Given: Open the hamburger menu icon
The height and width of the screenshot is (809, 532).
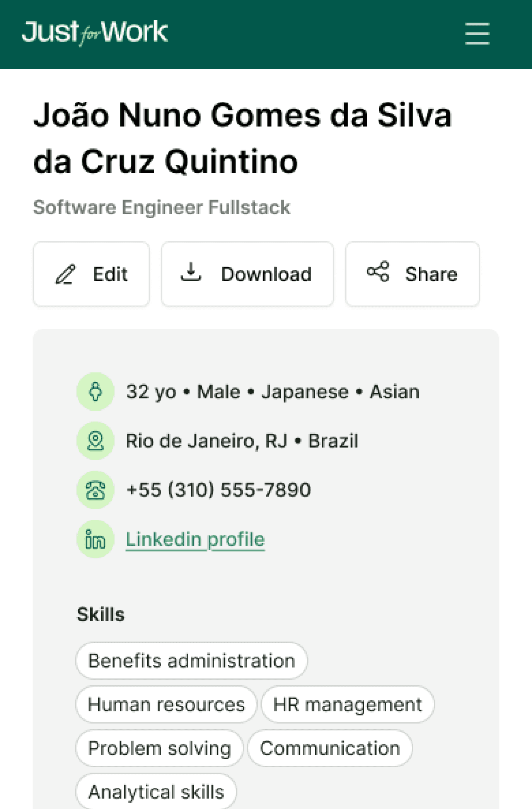Looking at the screenshot, I should click(x=477, y=34).
